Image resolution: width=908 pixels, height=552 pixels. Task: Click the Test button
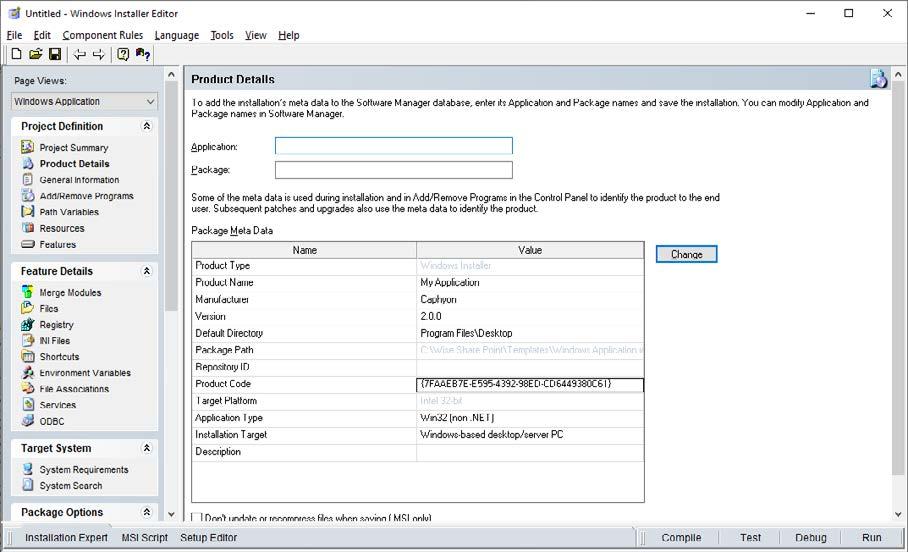tap(750, 538)
